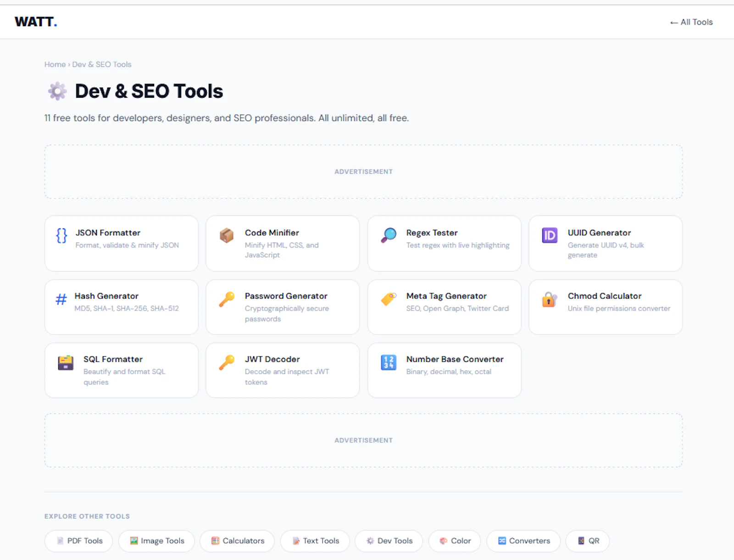The height and width of the screenshot is (560, 734).
Task: Open the JWT Decoder title
Action: 272,359
